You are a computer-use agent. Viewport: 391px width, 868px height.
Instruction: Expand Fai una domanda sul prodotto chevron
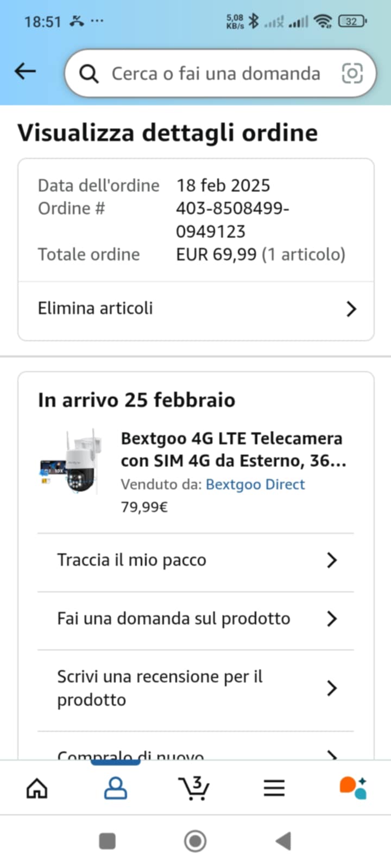pyautogui.click(x=332, y=618)
